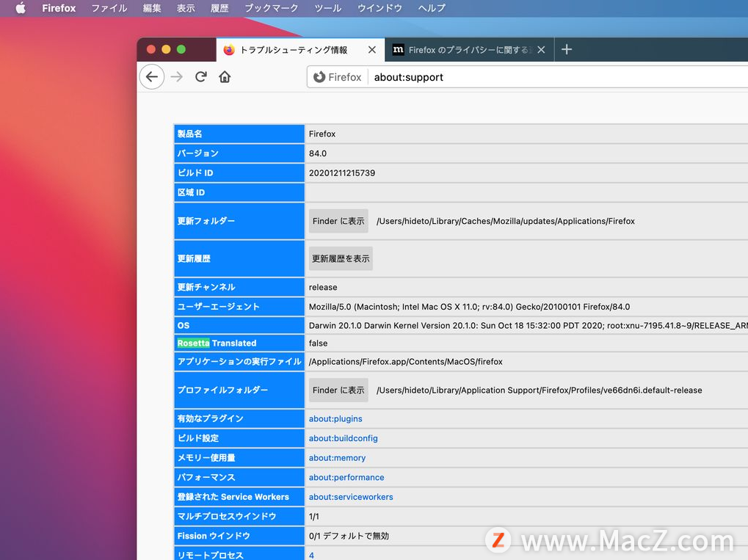Open the ファイル menu
This screenshot has width=748, height=560.
[109, 8]
